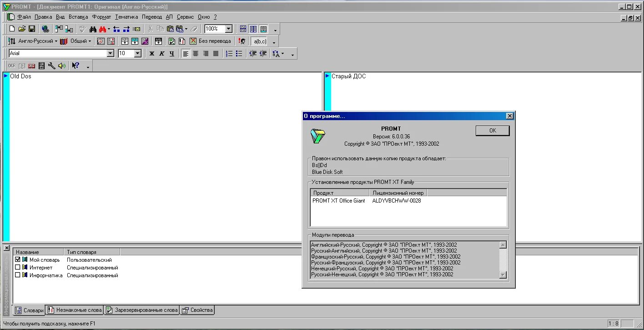Open the Англо-Русский direction dropdown

click(56, 41)
